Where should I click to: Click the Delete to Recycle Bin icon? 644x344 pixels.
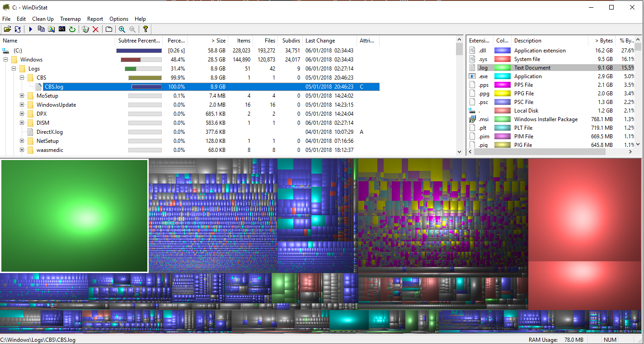coord(85,29)
